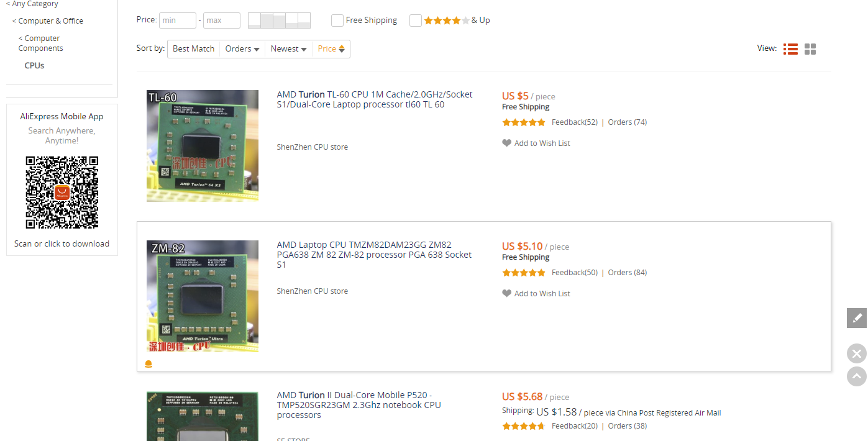
Task: Click heart icon for TL-60 wish list
Action: click(x=506, y=143)
